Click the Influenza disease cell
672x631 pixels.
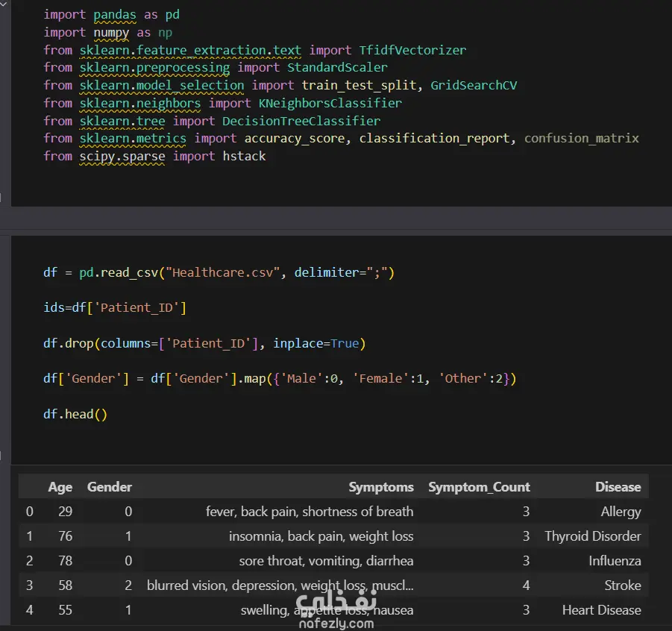tap(615, 561)
